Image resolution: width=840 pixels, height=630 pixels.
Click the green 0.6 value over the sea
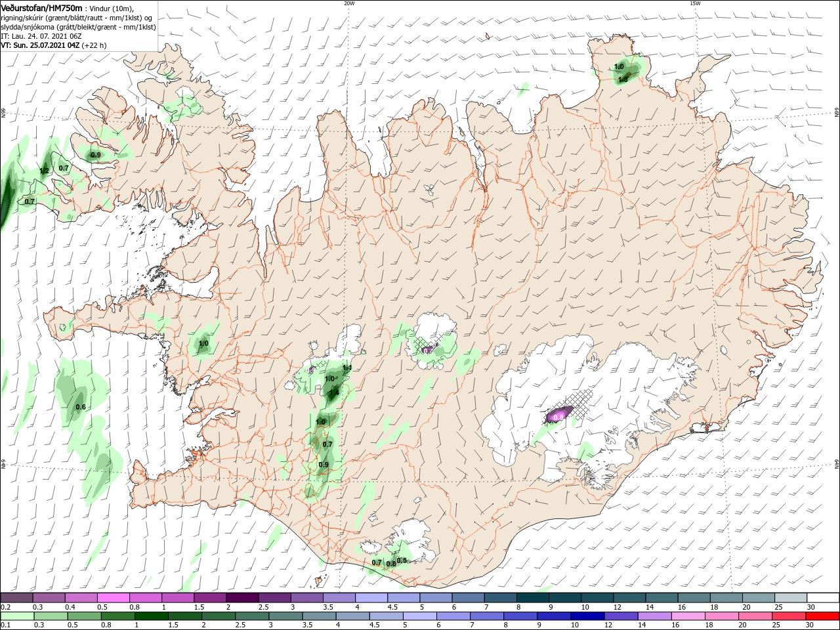pos(81,407)
